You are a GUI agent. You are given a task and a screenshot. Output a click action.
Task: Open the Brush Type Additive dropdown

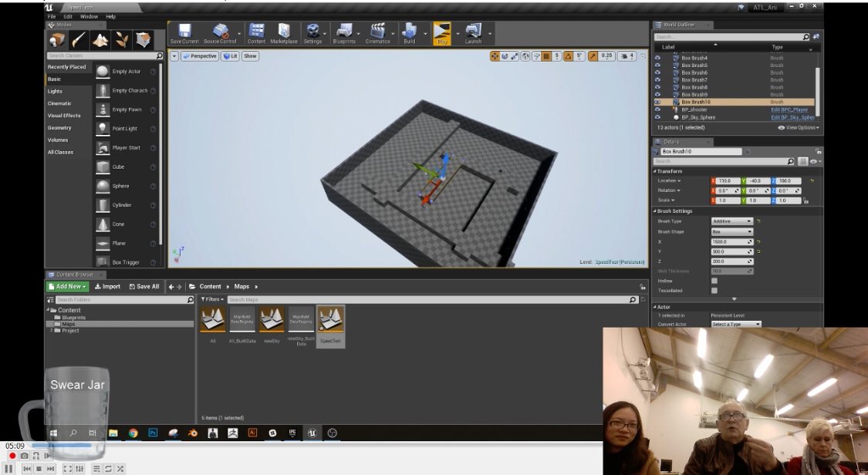coord(732,221)
